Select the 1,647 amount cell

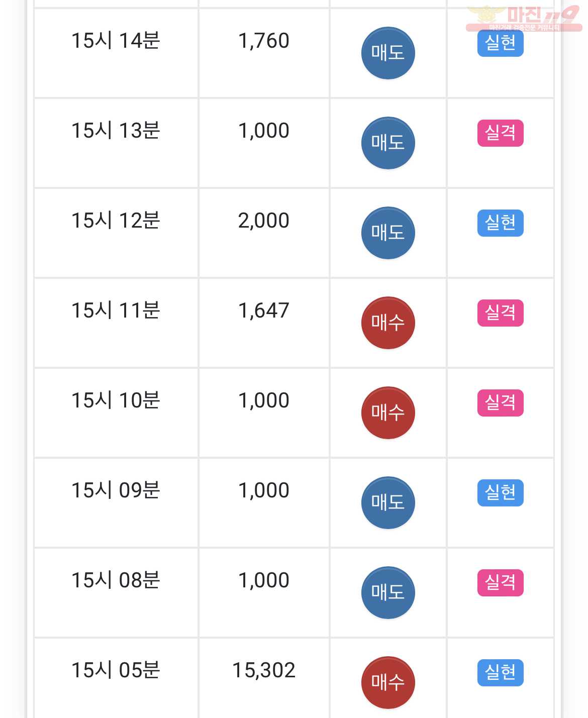(x=264, y=323)
